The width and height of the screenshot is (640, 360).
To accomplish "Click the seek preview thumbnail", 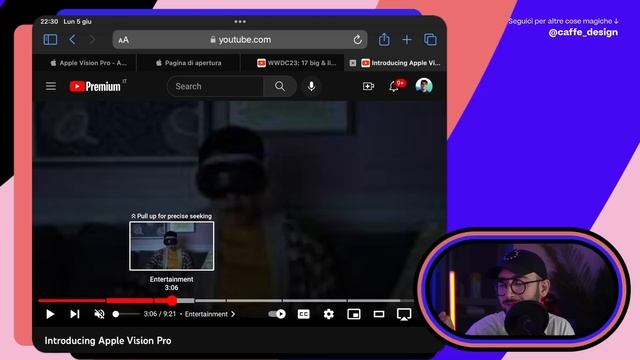I will click(171, 246).
